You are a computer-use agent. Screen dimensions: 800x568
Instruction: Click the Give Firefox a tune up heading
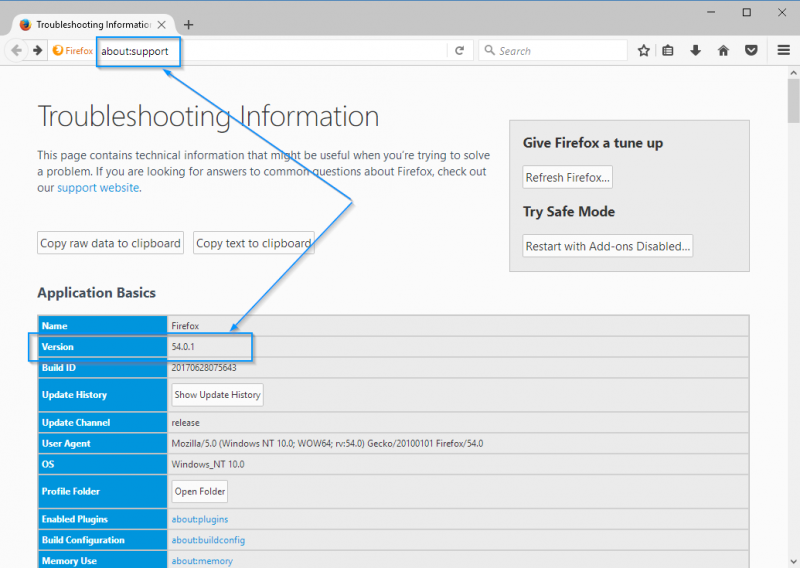593,143
